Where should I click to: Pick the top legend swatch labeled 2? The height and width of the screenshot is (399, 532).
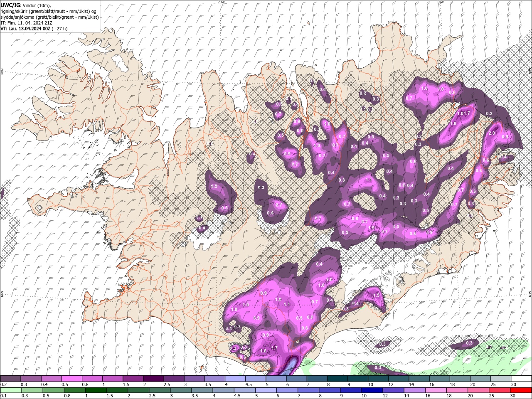[153, 378]
